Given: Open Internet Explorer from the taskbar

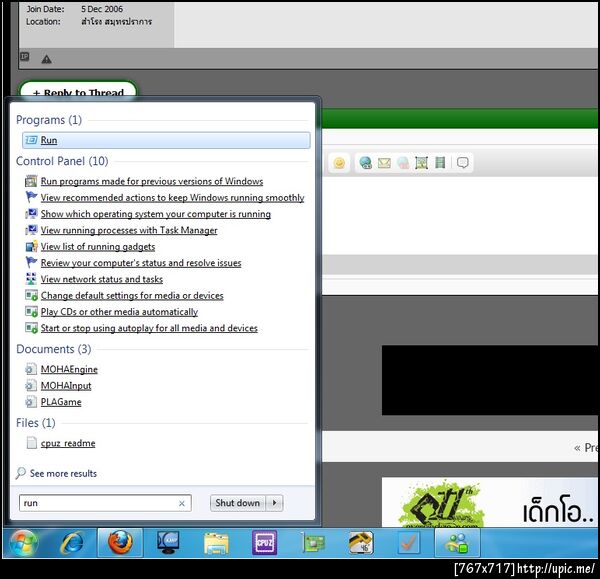Looking at the screenshot, I should tap(72, 542).
